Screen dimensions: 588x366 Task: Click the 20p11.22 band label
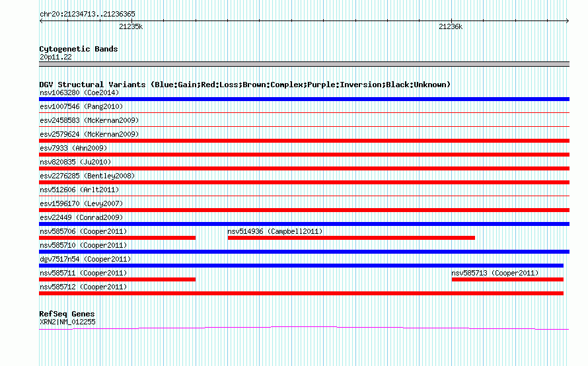[55, 57]
